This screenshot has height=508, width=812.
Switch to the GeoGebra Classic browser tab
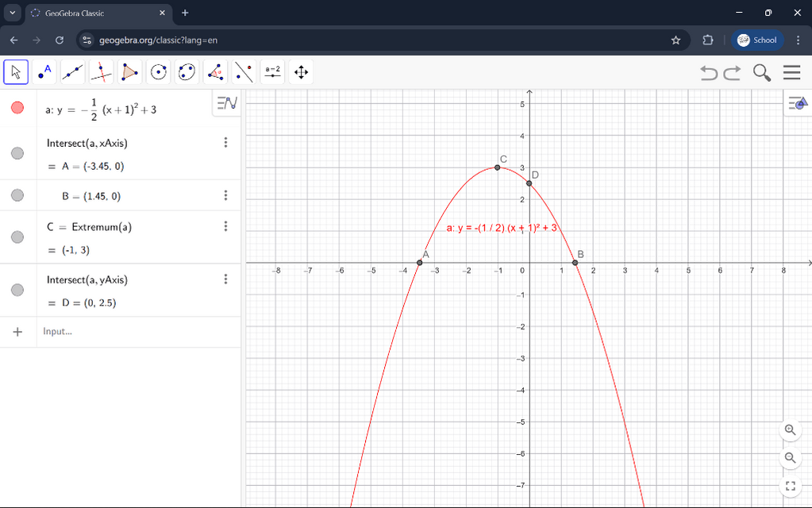coord(95,13)
